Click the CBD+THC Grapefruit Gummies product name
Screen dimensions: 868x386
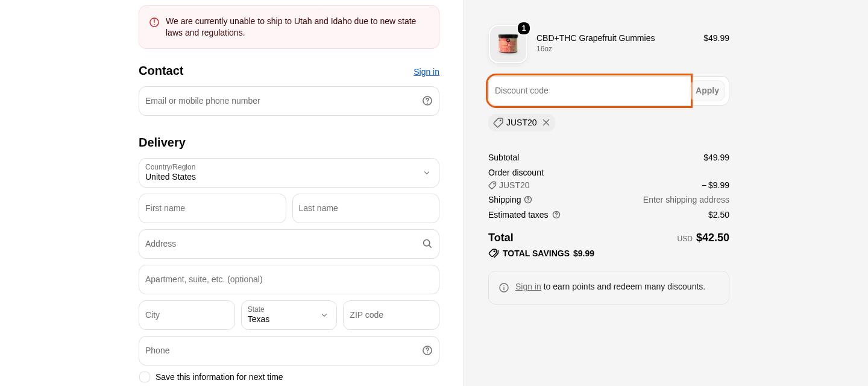(596, 38)
